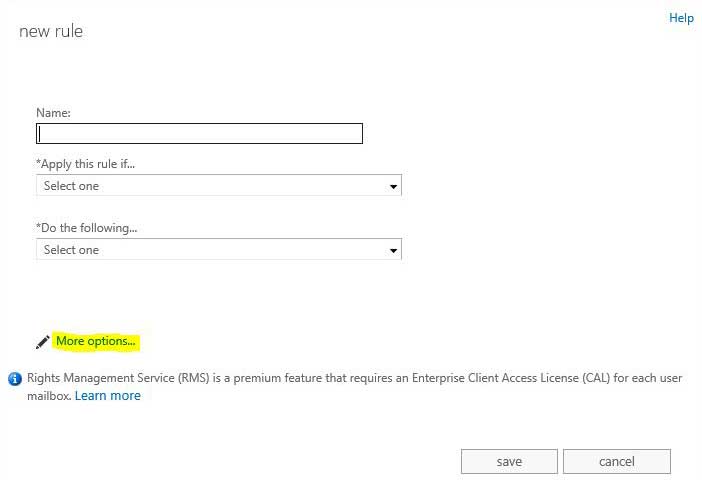Click the Rights Management Service notice text
The width and height of the screenshot is (702, 480).
pyautogui.click(x=354, y=387)
